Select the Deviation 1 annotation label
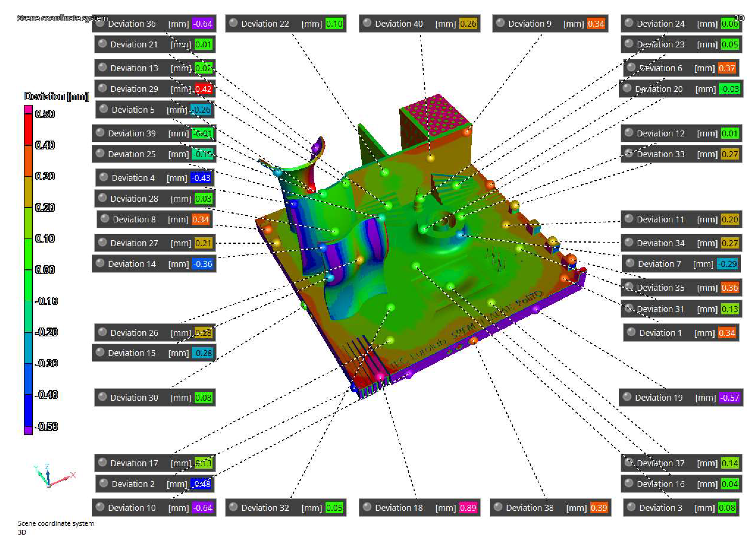Image resolution: width=756 pixels, height=548 pixels. pyautogui.click(x=660, y=333)
